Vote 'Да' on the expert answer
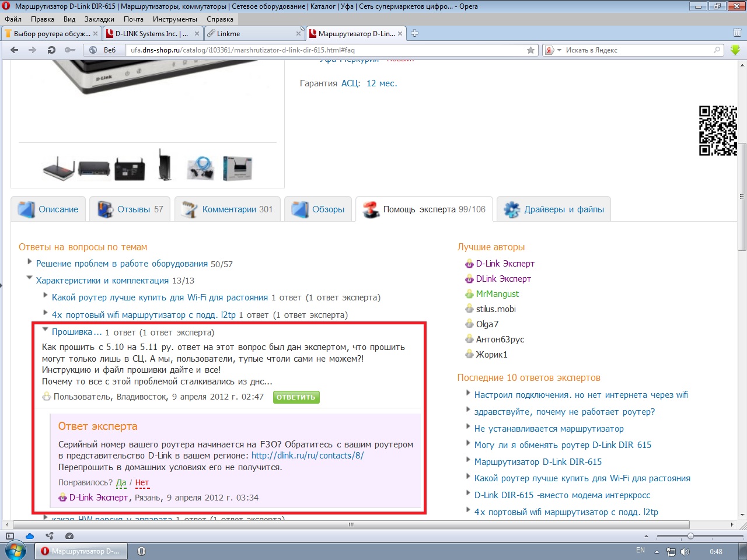The width and height of the screenshot is (747, 560). (x=121, y=482)
